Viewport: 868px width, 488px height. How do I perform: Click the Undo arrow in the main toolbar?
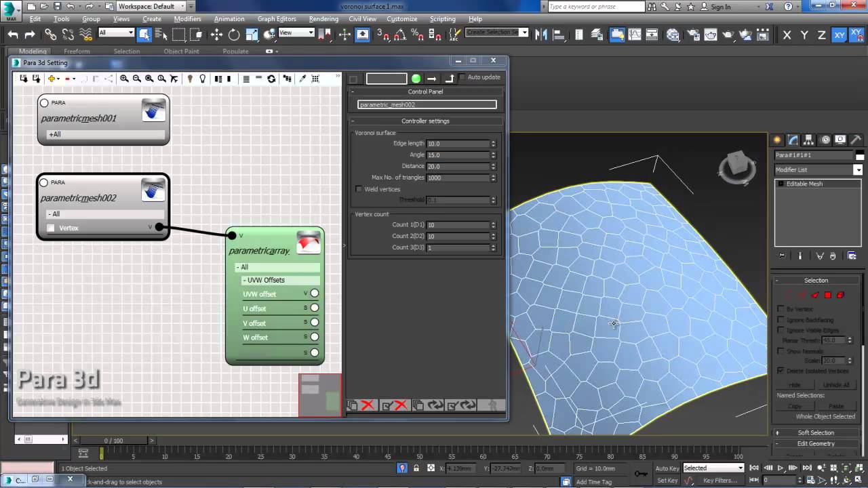(x=13, y=35)
